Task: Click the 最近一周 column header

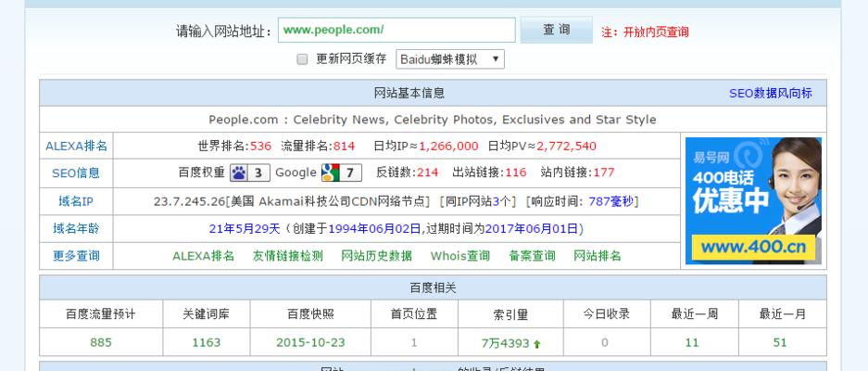Action: click(694, 314)
